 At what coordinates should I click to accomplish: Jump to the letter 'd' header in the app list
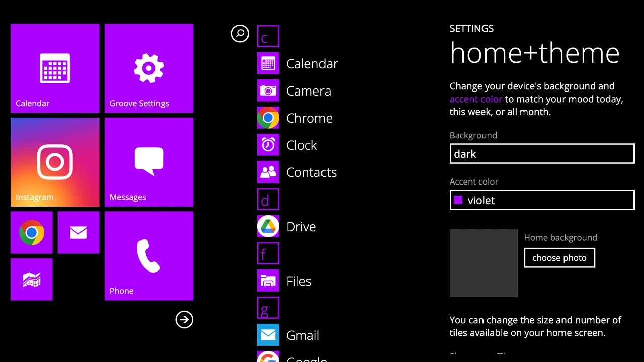[x=268, y=199]
